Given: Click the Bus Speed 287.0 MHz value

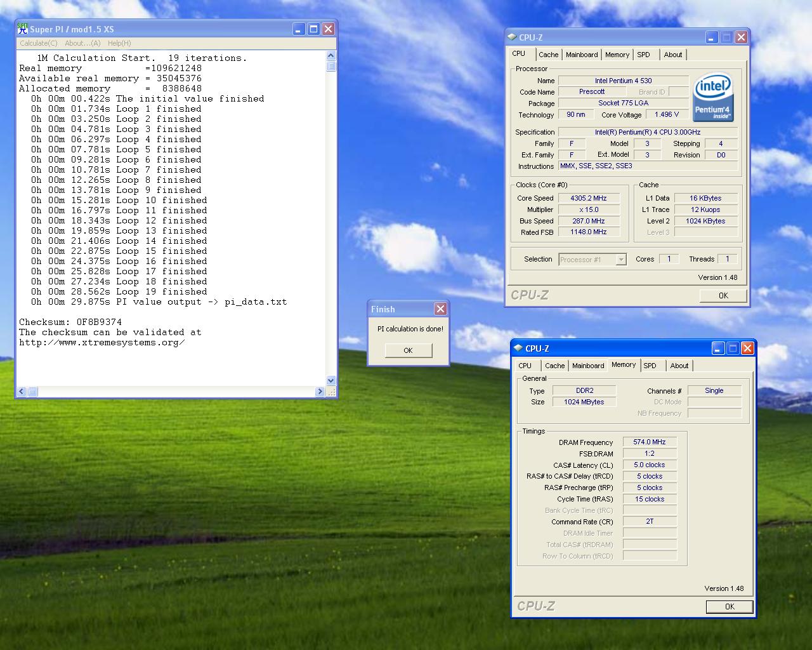Looking at the screenshot, I should pos(589,221).
